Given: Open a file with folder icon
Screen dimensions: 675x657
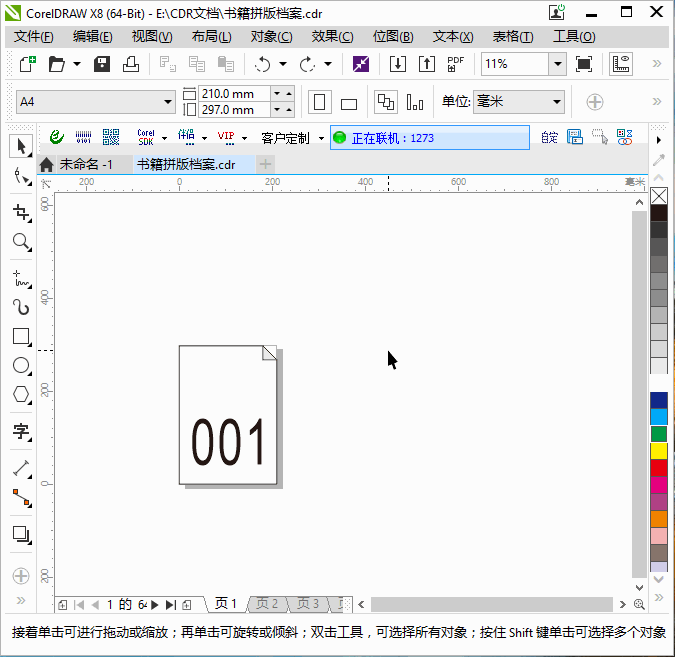Looking at the screenshot, I should tap(56, 64).
